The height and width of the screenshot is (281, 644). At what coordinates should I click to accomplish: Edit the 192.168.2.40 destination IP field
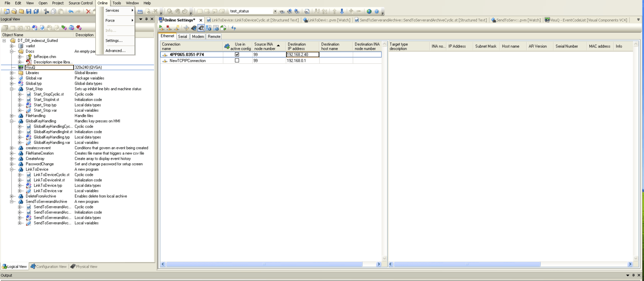point(303,54)
